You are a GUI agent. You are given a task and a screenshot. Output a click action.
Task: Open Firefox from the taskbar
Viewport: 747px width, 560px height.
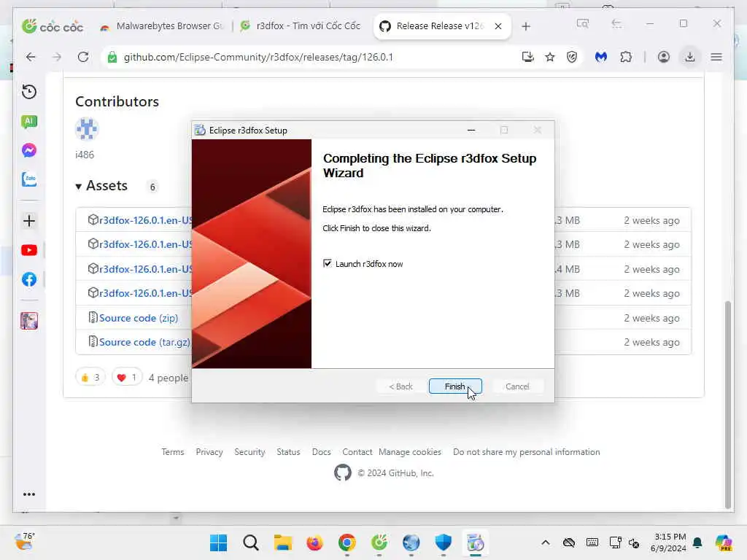(x=315, y=542)
